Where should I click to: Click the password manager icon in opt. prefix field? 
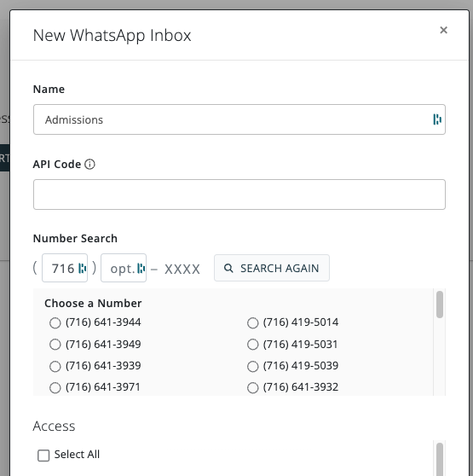tap(141, 268)
